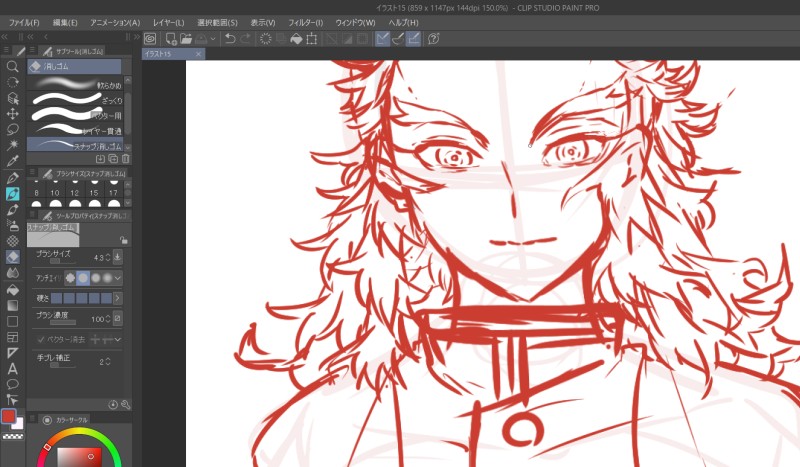Select anti-aliasing Weak option

click(x=83, y=278)
